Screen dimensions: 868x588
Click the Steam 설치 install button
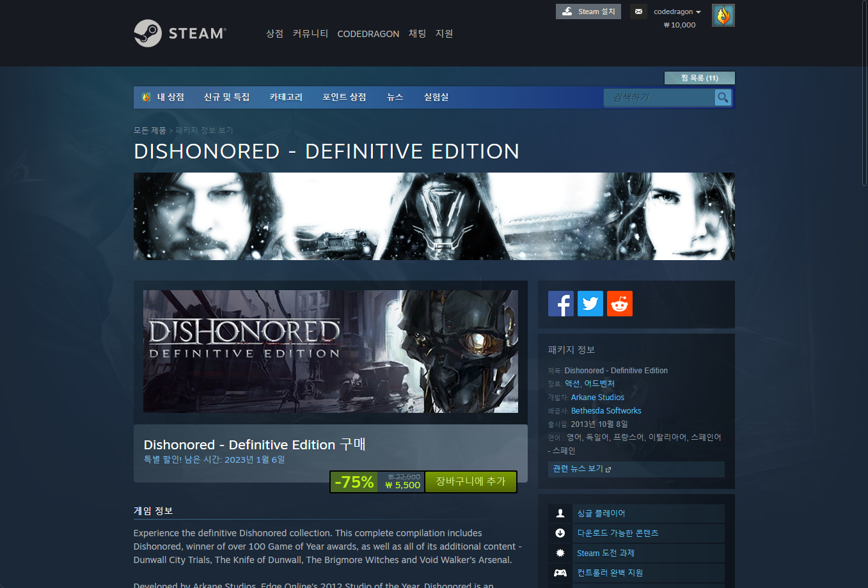click(x=588, y=12)
